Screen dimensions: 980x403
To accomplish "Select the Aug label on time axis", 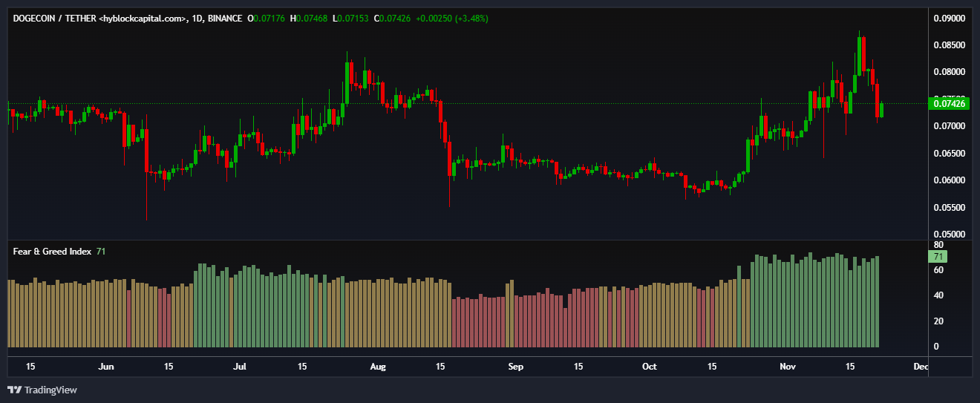I will [x=378, y=367].
